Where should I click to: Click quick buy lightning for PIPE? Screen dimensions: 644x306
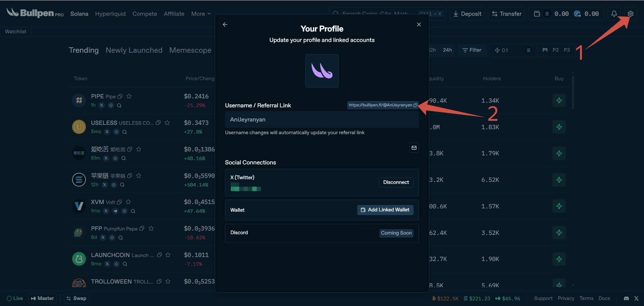click(x=559, y=100)
